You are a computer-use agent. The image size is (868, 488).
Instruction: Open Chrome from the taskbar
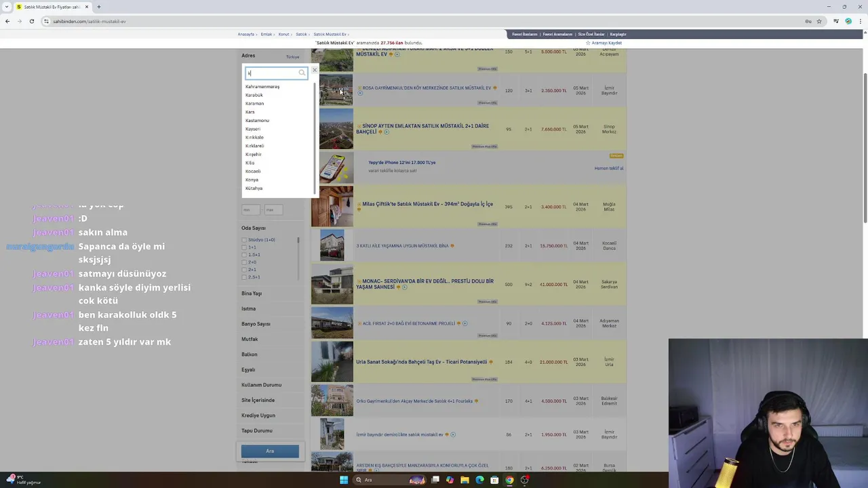pyautogui.click(x=509, y=480)
